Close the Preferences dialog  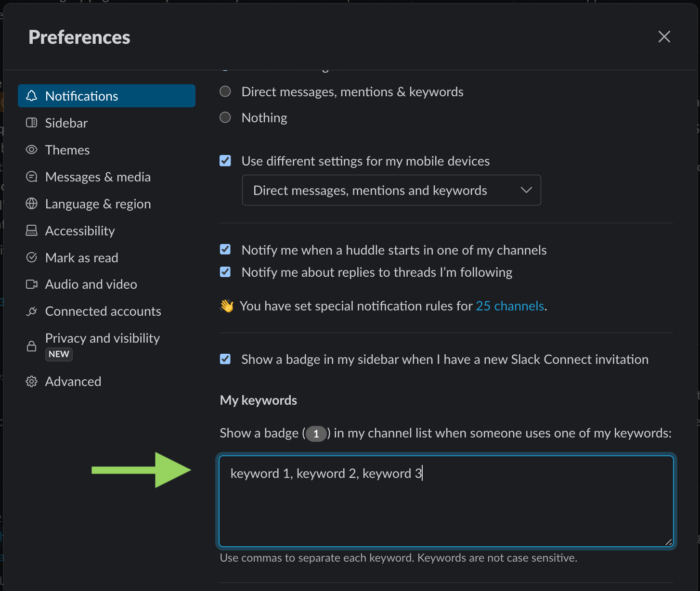pyautogui.click(x=664, y=37)
